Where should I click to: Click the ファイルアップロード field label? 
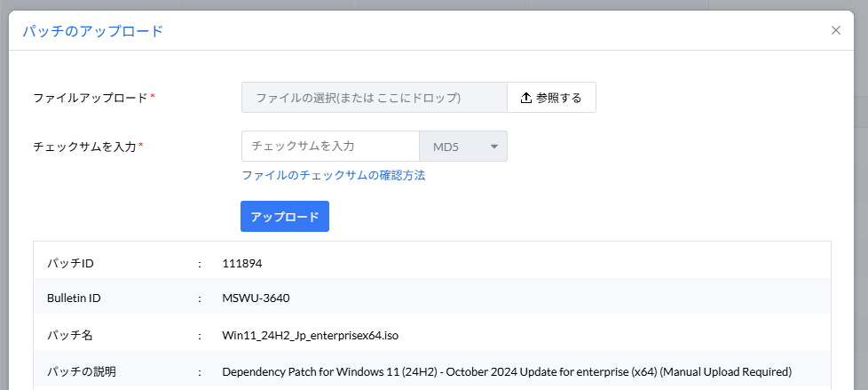90,98
